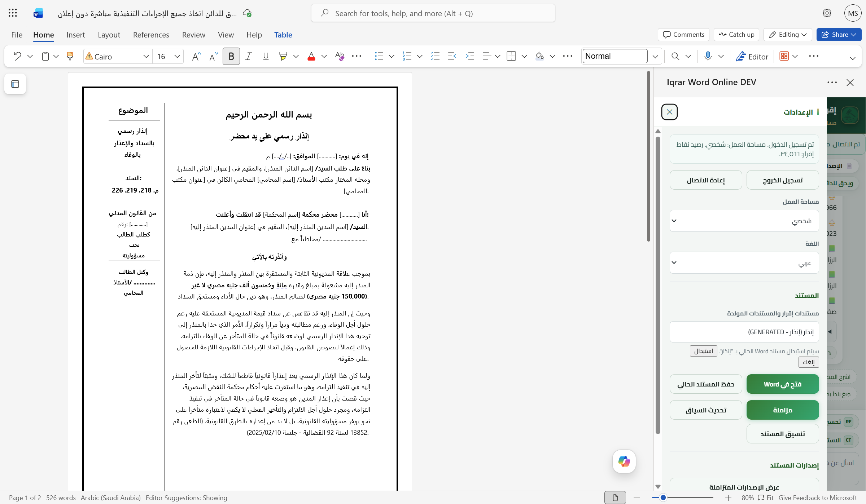
Task: Toggle the navigation pane button
Action: pyautogui.click(x=15, y=84)
